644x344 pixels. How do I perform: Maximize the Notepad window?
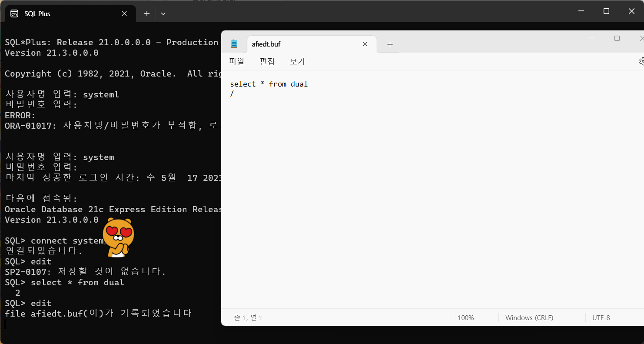click(617, 38)
